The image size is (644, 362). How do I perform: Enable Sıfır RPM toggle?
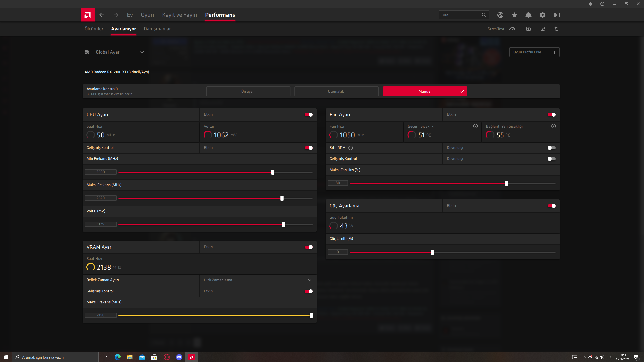551,148
